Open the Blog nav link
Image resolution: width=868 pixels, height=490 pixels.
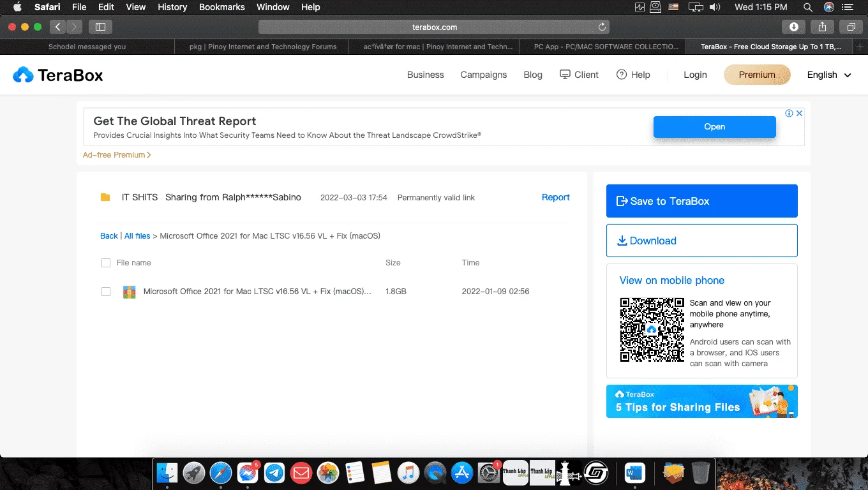coord(533,75)
